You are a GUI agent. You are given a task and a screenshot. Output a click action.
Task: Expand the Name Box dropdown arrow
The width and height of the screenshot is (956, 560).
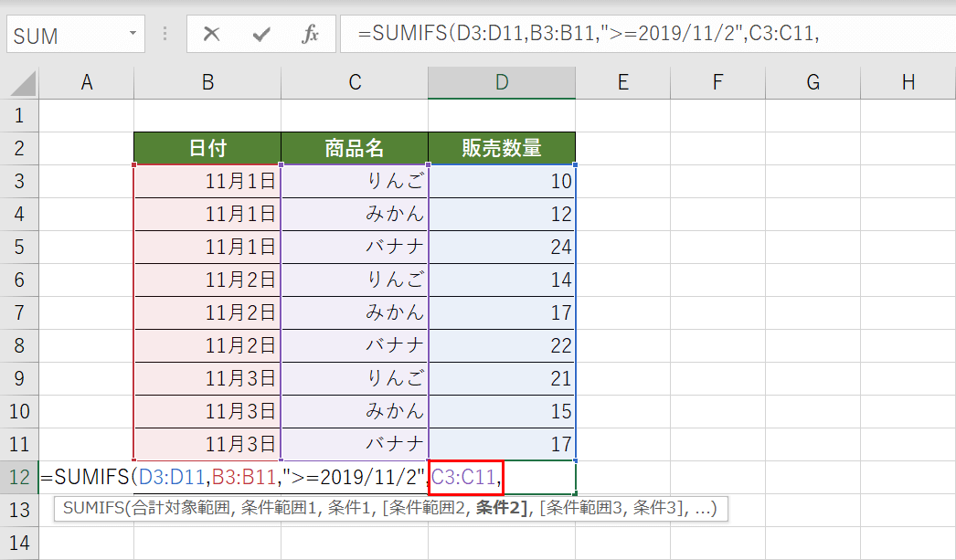[133, 35]
